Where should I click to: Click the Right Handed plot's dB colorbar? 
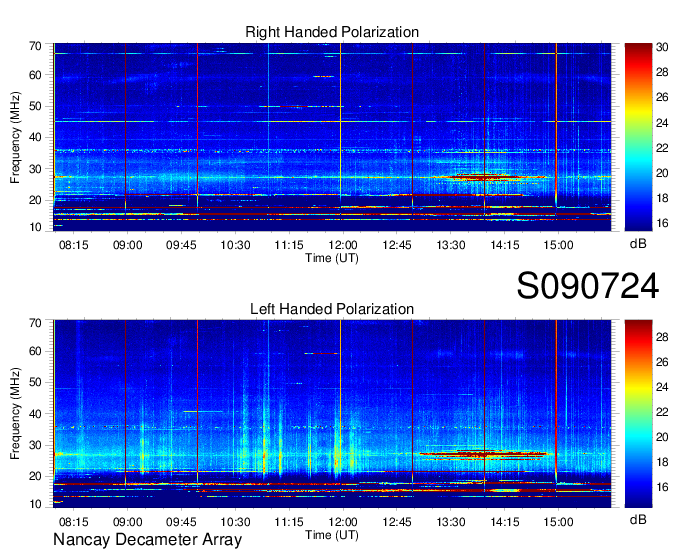pyautogui.click(x=638, y=137)
